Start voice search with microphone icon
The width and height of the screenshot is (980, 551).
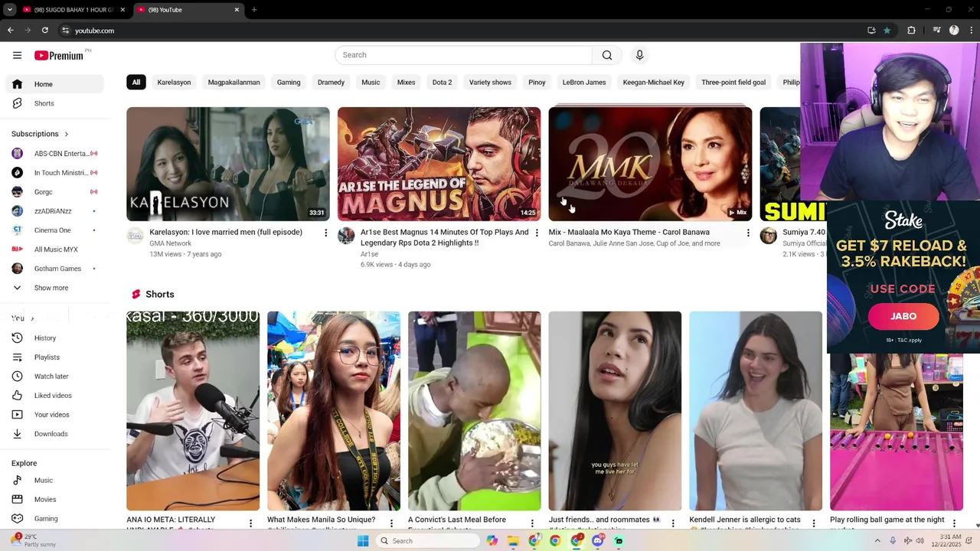[639, 55]
